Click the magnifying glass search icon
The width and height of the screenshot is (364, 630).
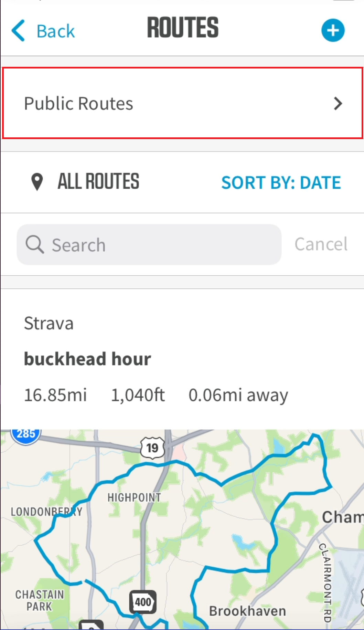35,245
